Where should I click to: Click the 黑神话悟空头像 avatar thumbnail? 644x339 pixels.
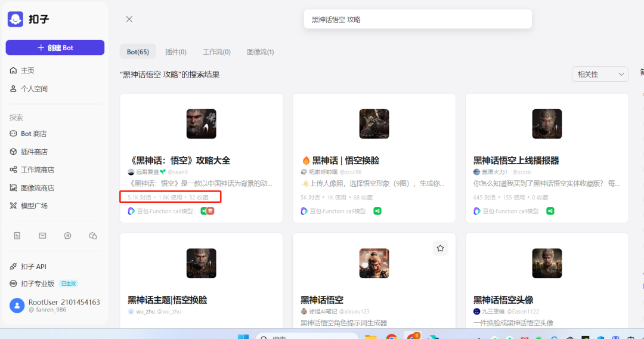point(547,263)
